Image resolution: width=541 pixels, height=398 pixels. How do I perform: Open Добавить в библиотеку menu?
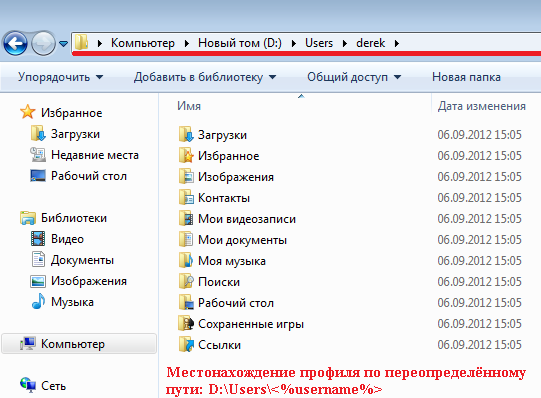[x=205, y=77]
